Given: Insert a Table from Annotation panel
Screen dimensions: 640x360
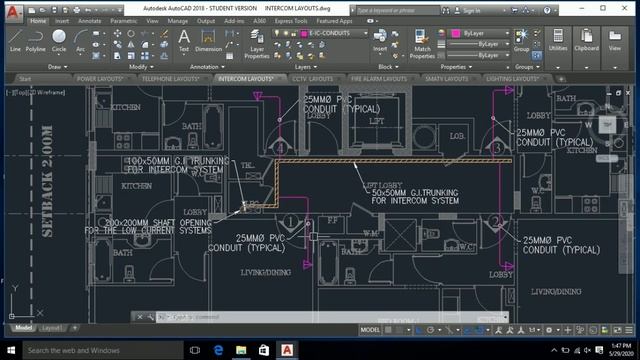Looking at the screenshot, I should (230, 56).
